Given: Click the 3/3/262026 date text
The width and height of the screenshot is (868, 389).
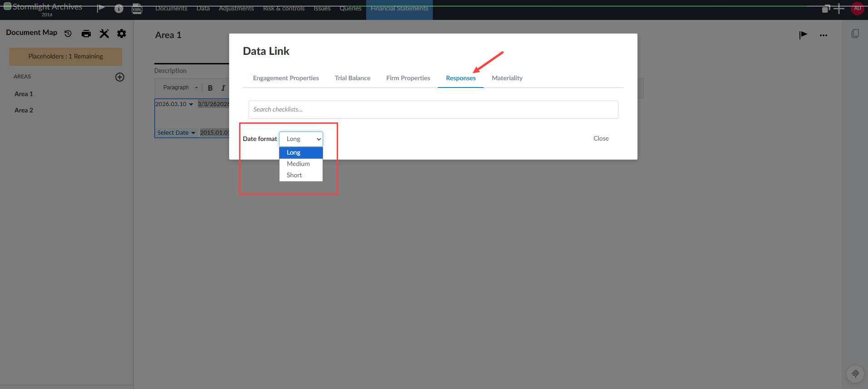Looking at the screenshot, I should click(x=213, y=104).
